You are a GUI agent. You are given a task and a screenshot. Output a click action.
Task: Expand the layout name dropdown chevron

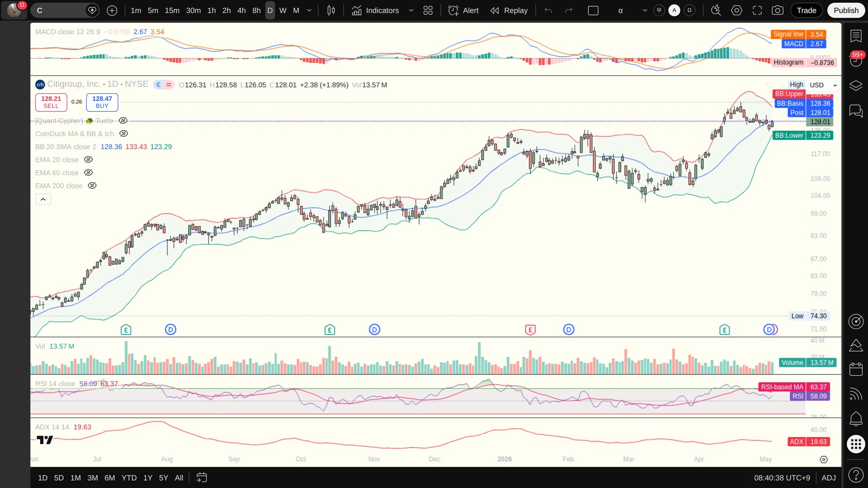pos(644,10)
